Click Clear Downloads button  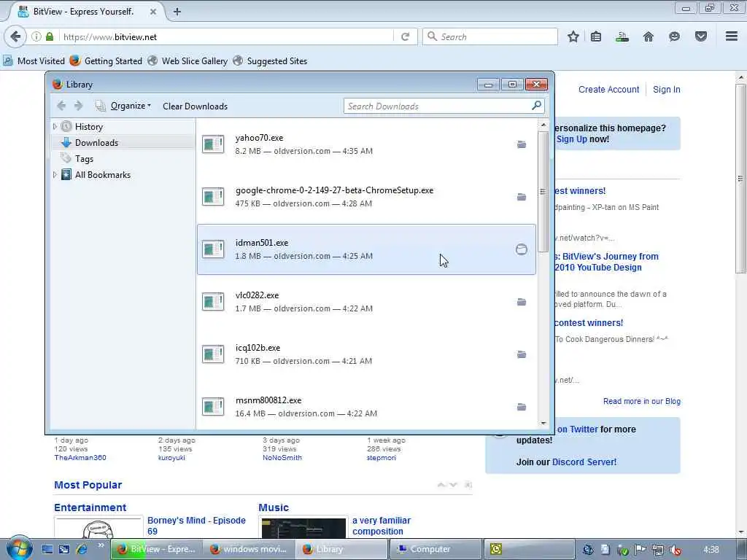tap(195, 106)
